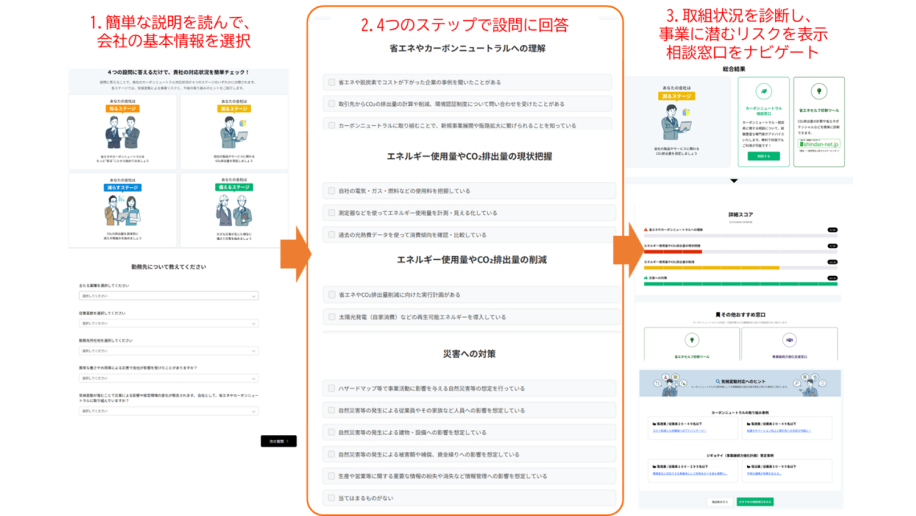Open the link in the 従業員100〜299名以下 case card

689,473
